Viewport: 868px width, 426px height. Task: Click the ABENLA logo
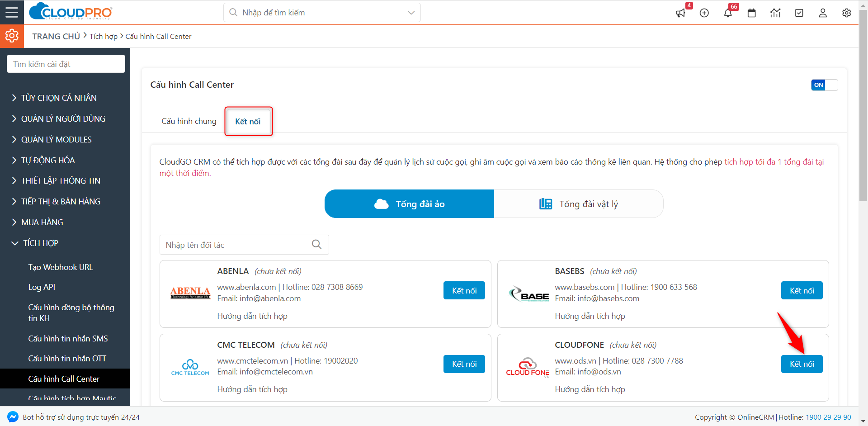(190, 293)
